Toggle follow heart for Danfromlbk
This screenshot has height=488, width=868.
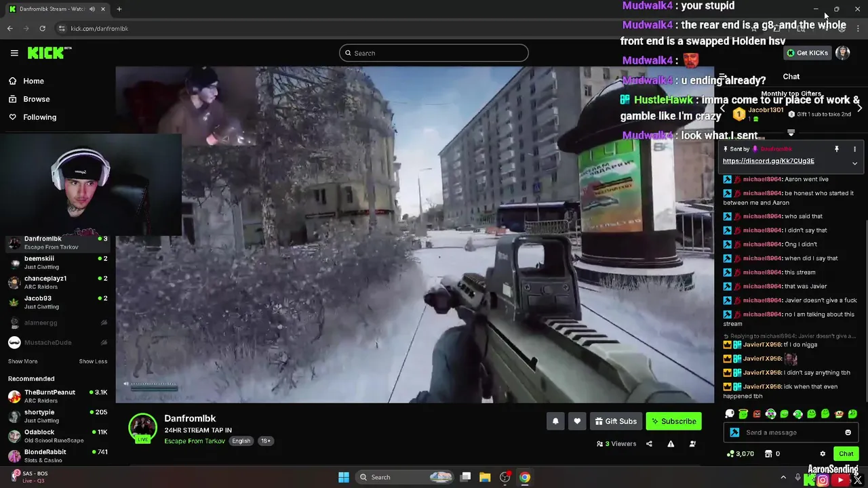(x=577, y=421)
